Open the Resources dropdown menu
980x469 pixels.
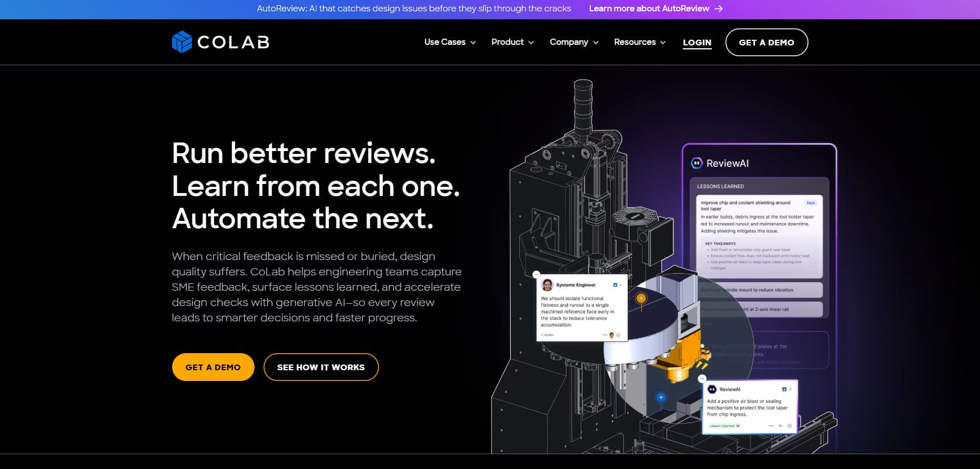639,42
